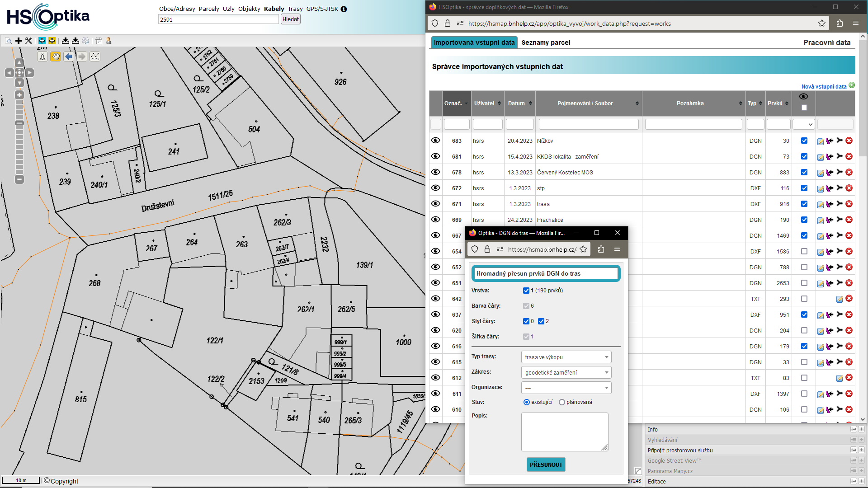
Task: Edit row 612 TXT with pencil icon
Action: pyautogui.click(x=840, y=378)
